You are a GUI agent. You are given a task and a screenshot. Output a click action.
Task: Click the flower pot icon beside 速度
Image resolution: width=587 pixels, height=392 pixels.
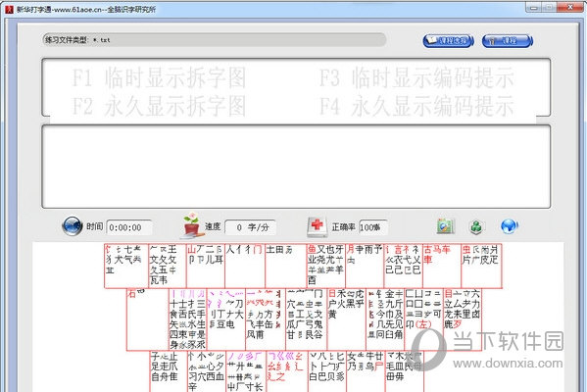coord(192,225)
